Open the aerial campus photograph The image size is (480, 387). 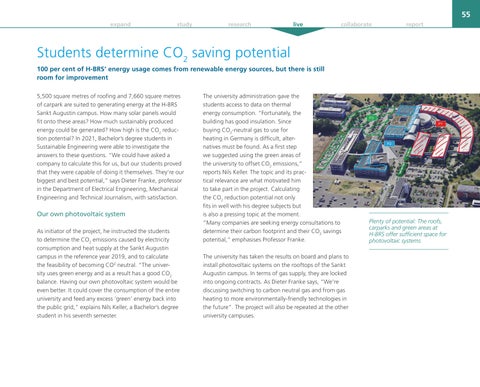pos(396,150)
